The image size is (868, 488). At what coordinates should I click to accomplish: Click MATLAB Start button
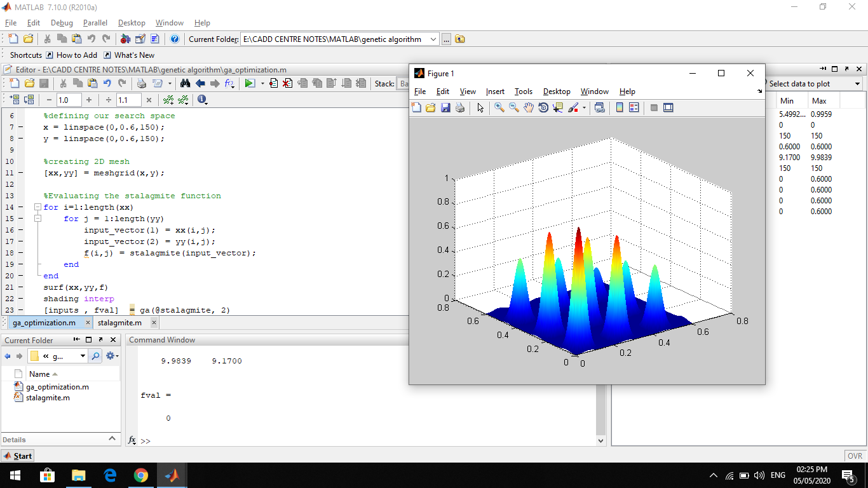pos(18,456)
